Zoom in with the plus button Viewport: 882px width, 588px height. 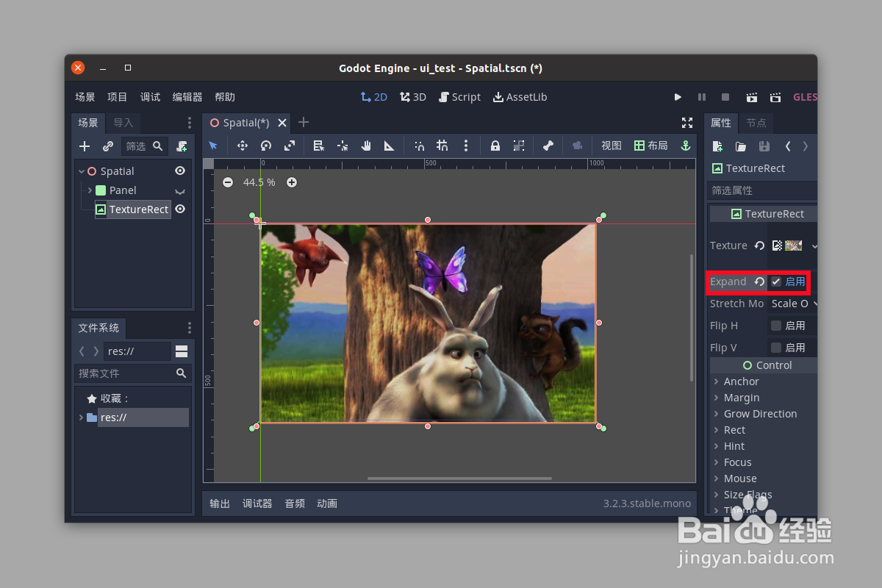pos(292,182)
